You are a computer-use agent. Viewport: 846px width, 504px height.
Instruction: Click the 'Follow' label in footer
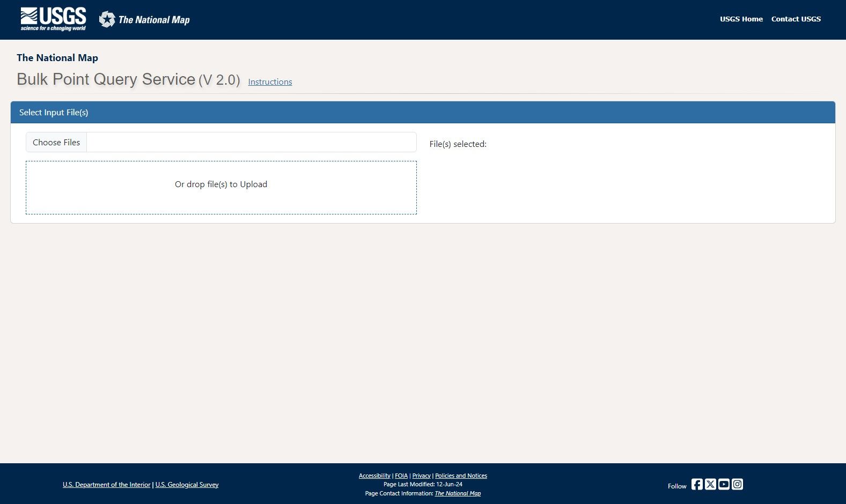coord(677,486)
